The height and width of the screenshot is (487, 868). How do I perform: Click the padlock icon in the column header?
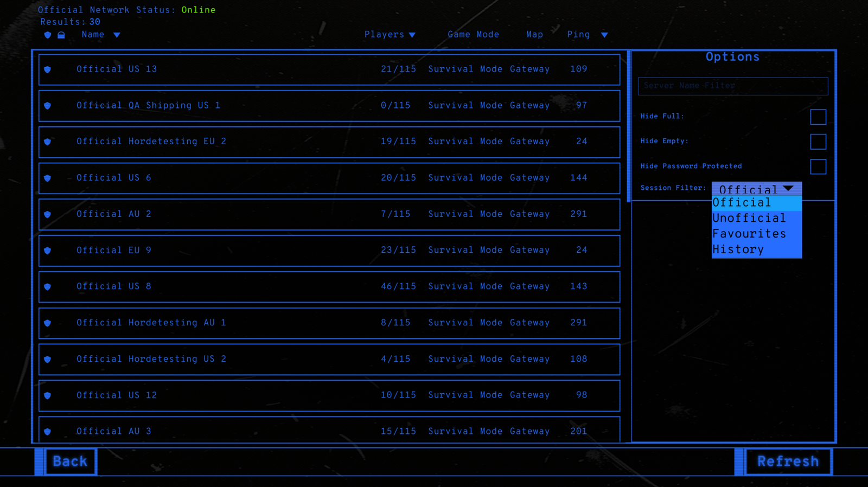coord(61,35)
